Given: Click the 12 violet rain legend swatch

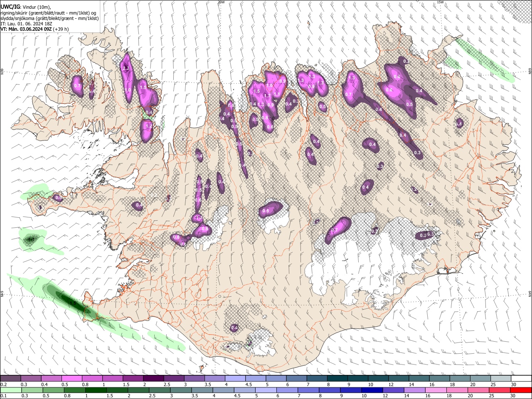Looking at the screenshot, I should [x=392, y=390].
